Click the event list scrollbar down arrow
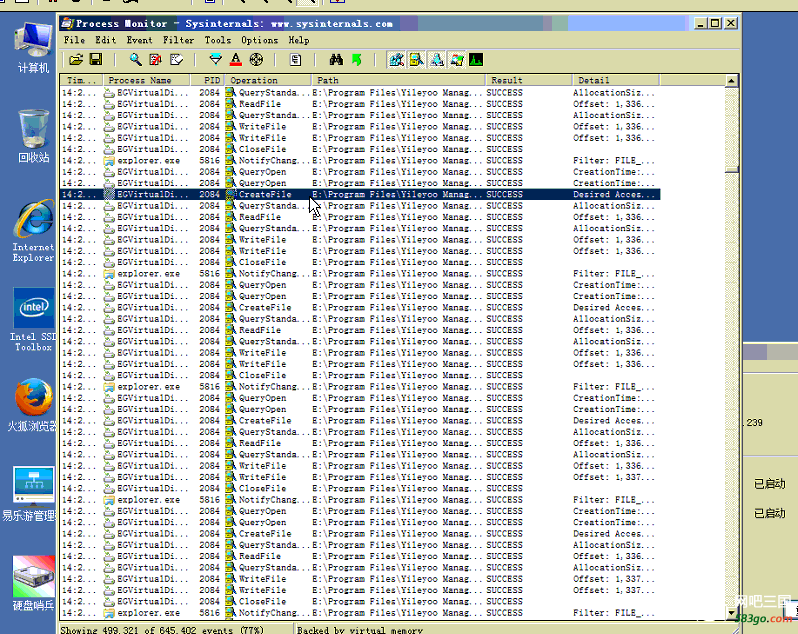Image resolution: width=798 pixels, height=634 pixels. (731, 614)
